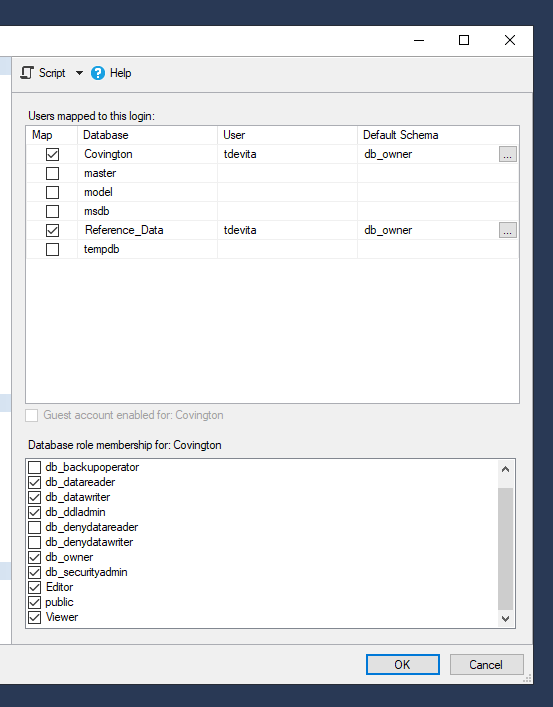The width and height of the screenshot is (553, 707).
Task: Cancel the login properties dialog
Action: click(x=486, y=665)
